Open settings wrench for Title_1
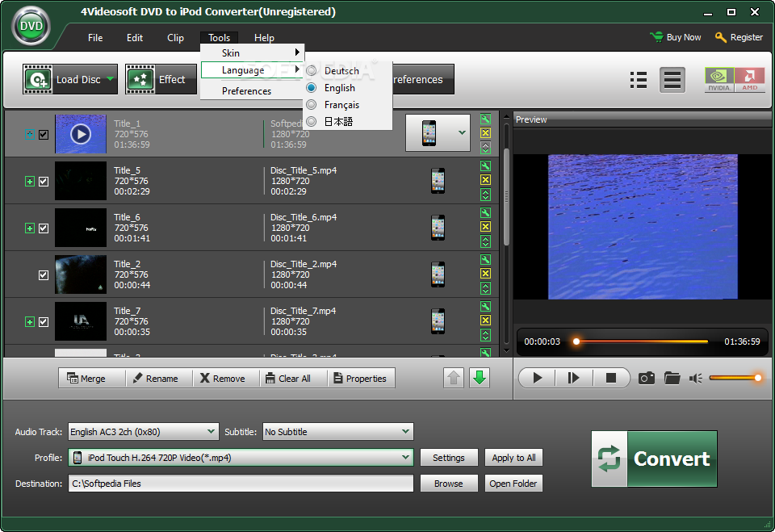The image size is (775, 532). click(x=485, y=119)
